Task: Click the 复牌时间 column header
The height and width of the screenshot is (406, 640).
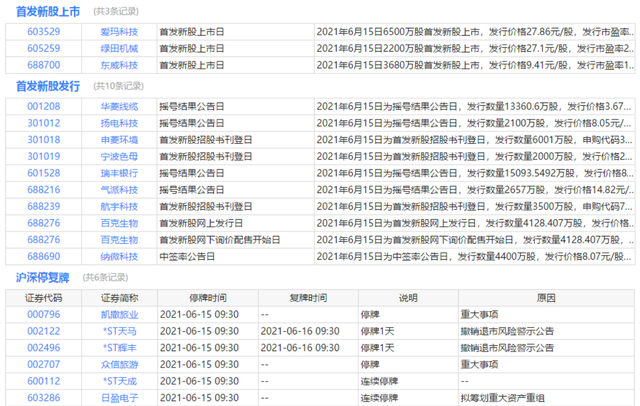Action: click(x=308, y=298)
